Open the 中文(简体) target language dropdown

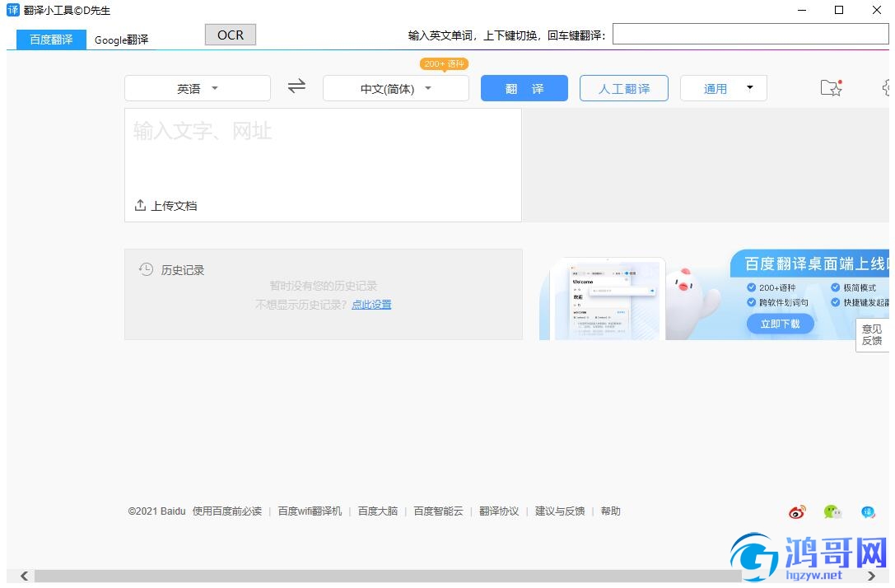(396, 88)
